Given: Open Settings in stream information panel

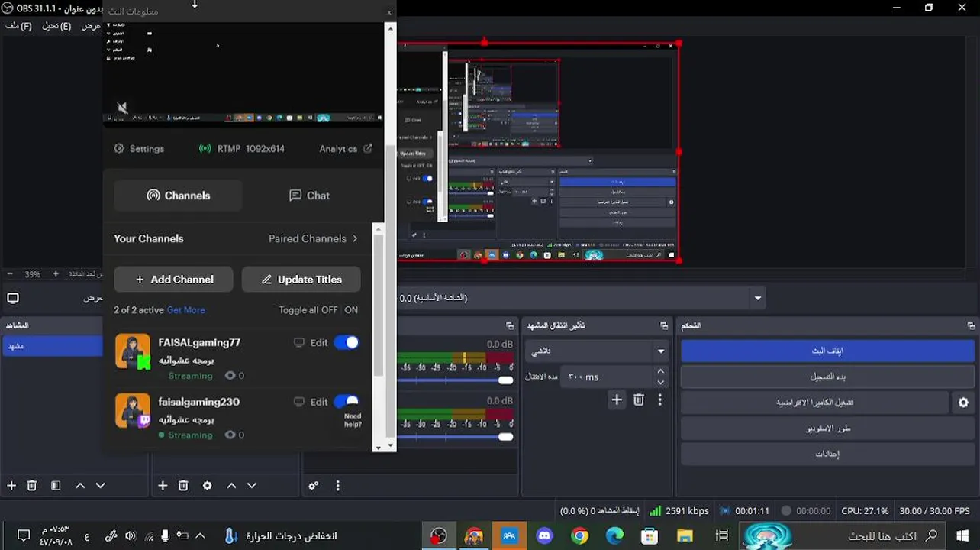Looking at the screenshot, I should click(139, 149).
